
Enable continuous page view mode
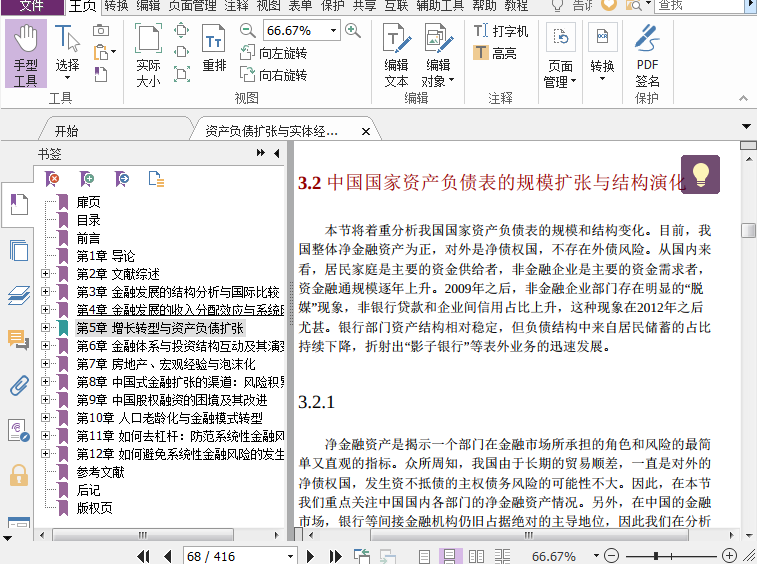(450, 556)
